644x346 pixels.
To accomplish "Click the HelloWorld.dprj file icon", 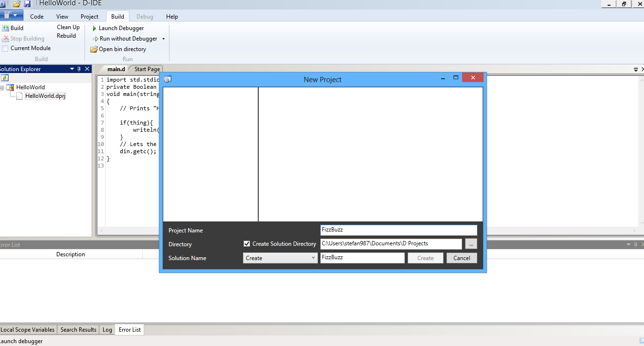I will pyautogui.click(x=19, y=96).
